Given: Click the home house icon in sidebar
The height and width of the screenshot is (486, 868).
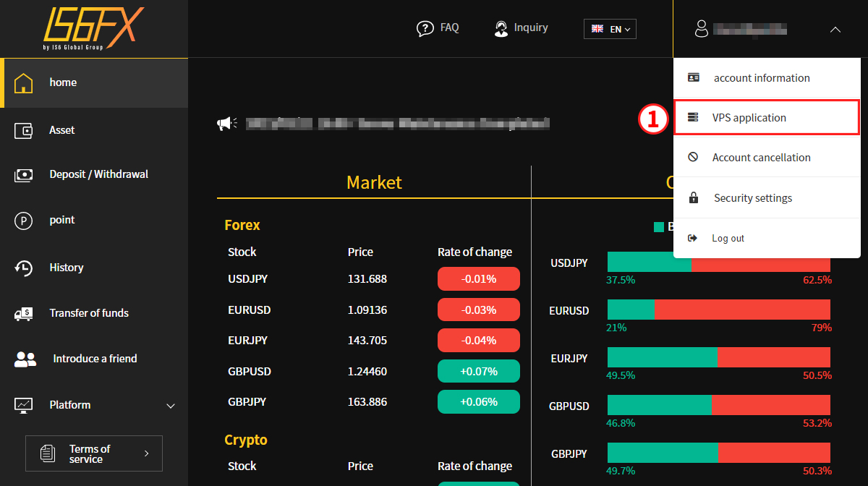Looking at the screenshot, I should (24, 82).
